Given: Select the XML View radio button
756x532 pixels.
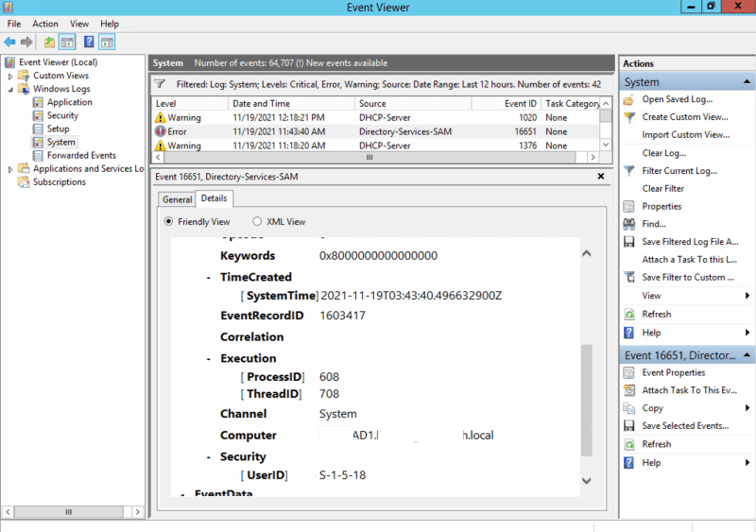Looking at the screenshot, I should coord(257,221).
